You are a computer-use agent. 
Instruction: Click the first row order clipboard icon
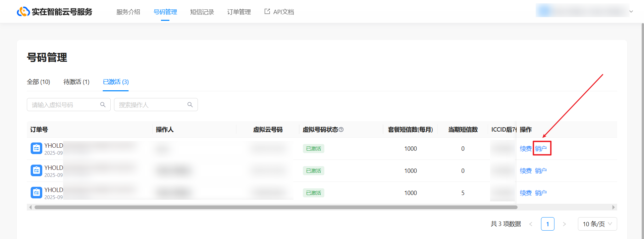click(x=36, y=148)
